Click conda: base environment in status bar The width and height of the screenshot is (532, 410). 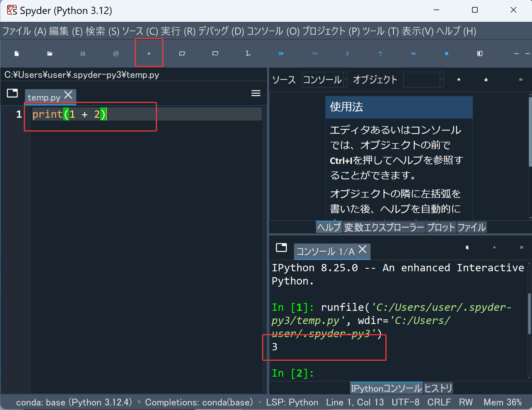click(x=74, y=402)
